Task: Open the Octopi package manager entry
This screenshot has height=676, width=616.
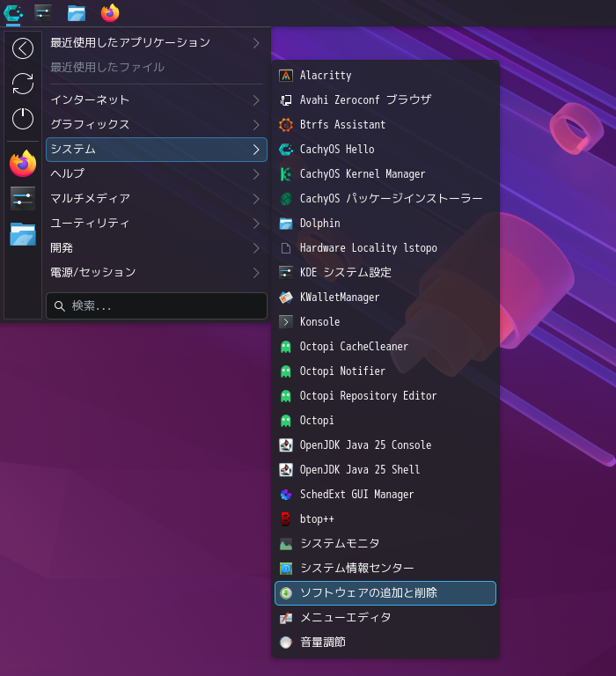Action: coord(385,421)
